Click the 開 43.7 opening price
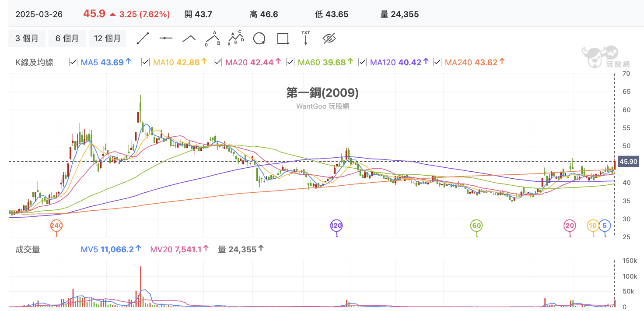Viewport: 644px width, 311px height. tap(198, 14)
